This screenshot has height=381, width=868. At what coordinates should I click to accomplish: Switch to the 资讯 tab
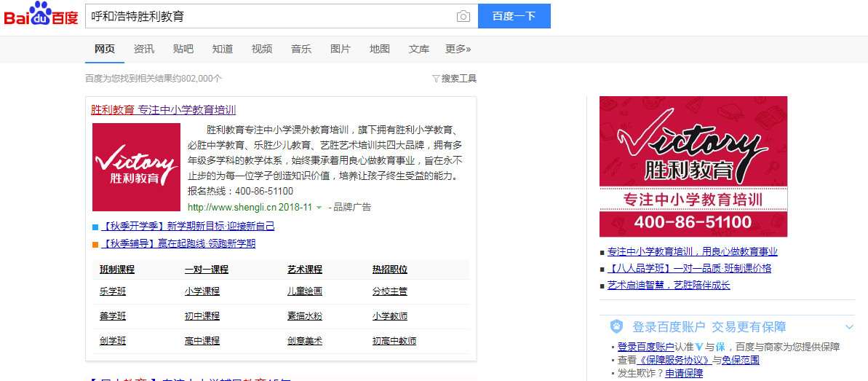[x=144, y=49]
